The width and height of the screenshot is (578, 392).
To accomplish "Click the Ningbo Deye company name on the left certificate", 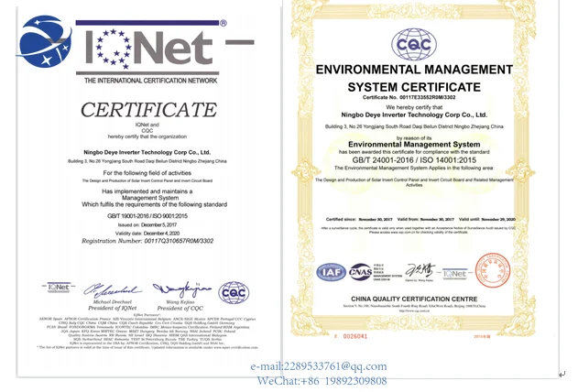I will point(147,152).
